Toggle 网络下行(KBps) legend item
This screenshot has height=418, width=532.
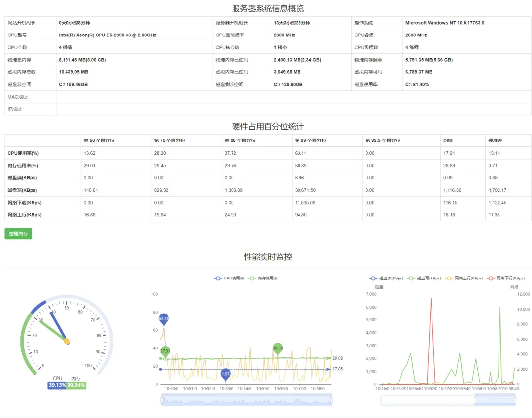point(506,278)
